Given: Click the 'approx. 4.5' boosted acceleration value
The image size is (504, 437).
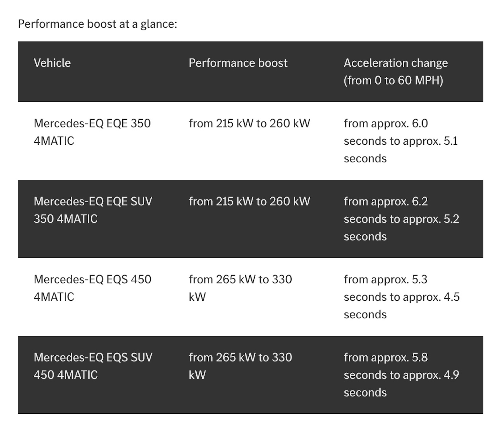Looking at the screenshot, I should [431, 297].
